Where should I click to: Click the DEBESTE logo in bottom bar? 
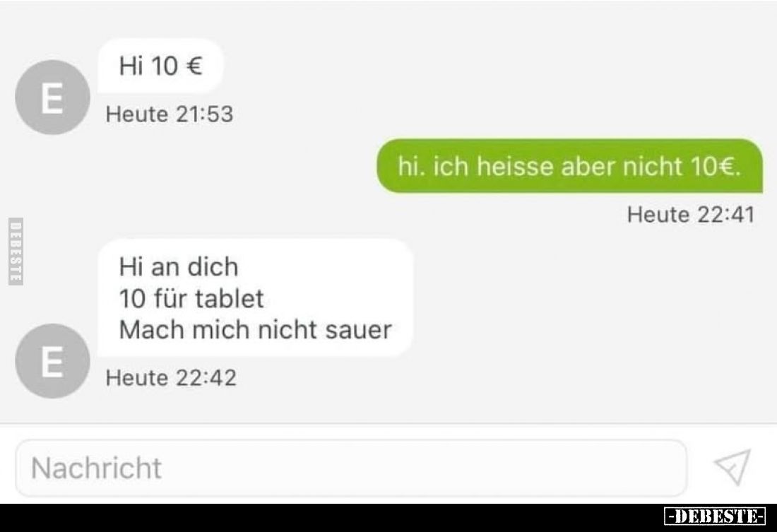[714, 516]
